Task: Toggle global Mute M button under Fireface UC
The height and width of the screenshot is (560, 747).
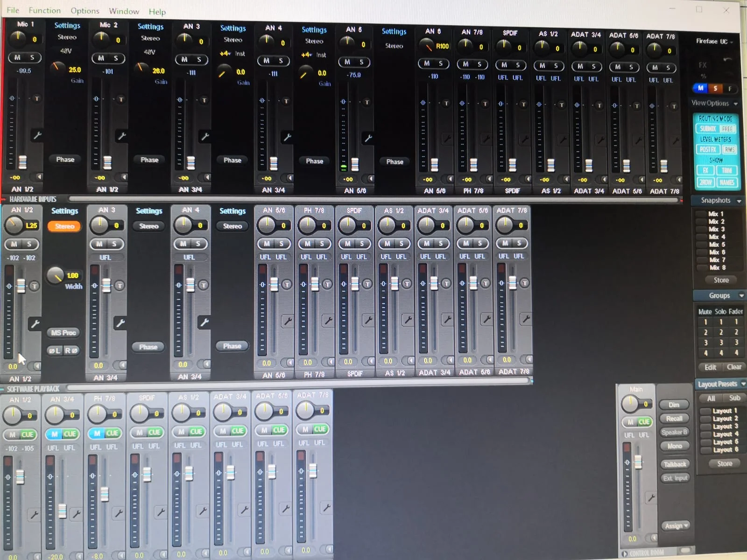Action: [700, 88]
